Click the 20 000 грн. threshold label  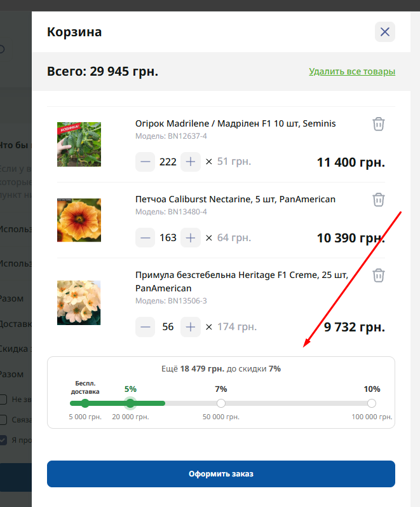click(x=130, y=417)
